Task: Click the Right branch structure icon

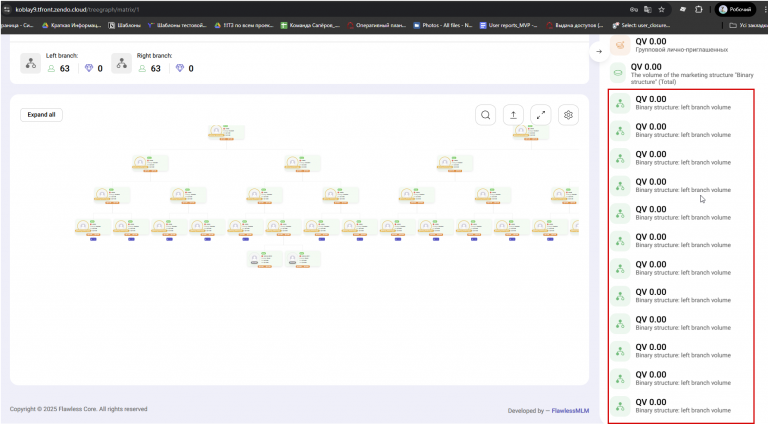Action: [121, 63]
